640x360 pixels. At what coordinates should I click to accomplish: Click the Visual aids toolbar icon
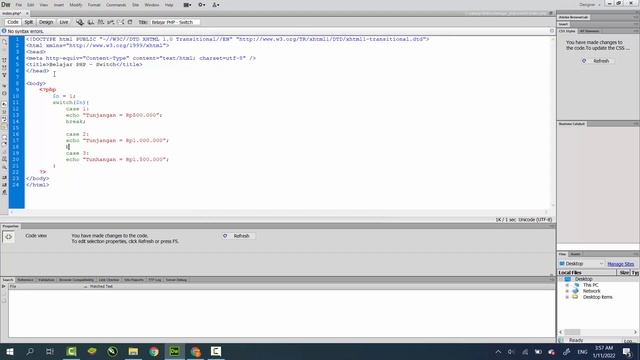[120, 22]
